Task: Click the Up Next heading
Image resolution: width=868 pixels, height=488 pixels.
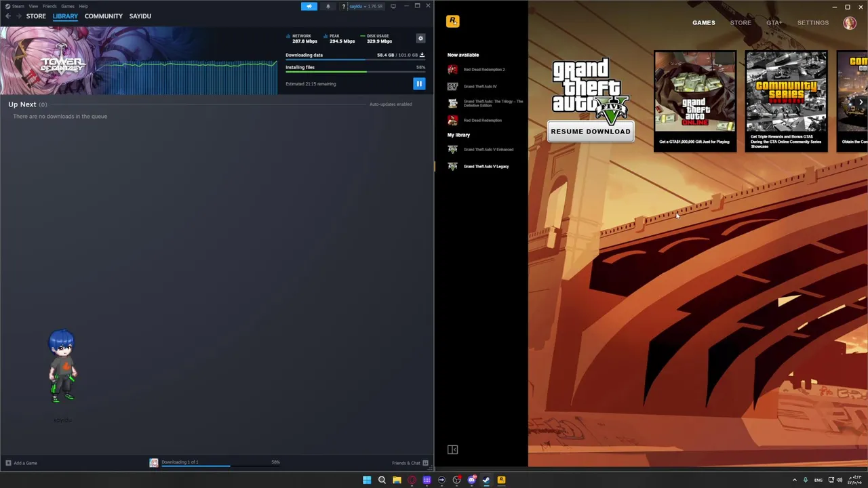Action: click(22, 104)
